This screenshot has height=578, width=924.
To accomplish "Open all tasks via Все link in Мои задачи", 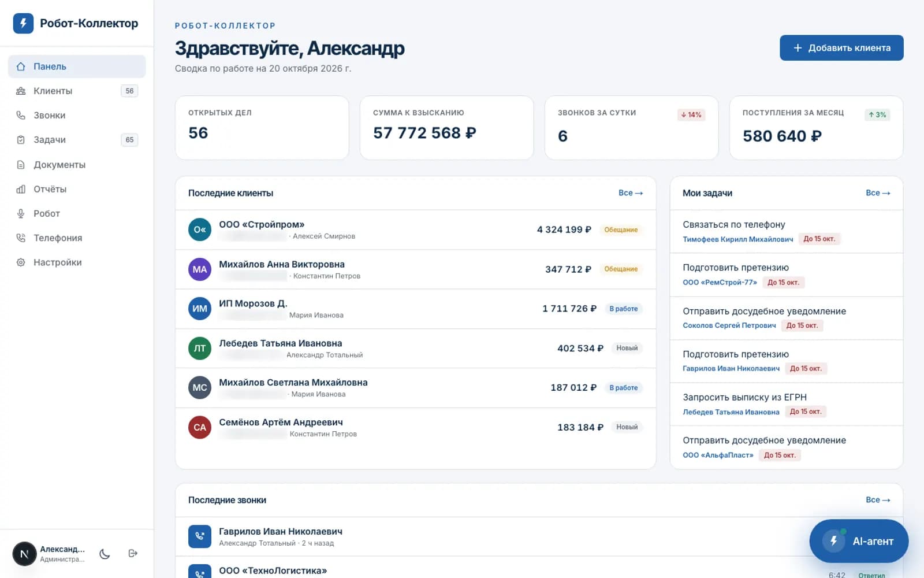I will tap(878, 193).
